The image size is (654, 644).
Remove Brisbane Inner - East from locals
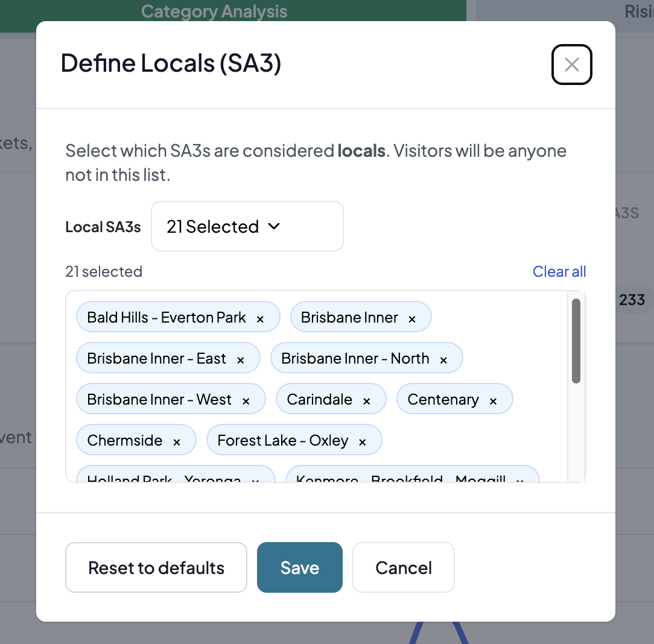coord(240,360)
